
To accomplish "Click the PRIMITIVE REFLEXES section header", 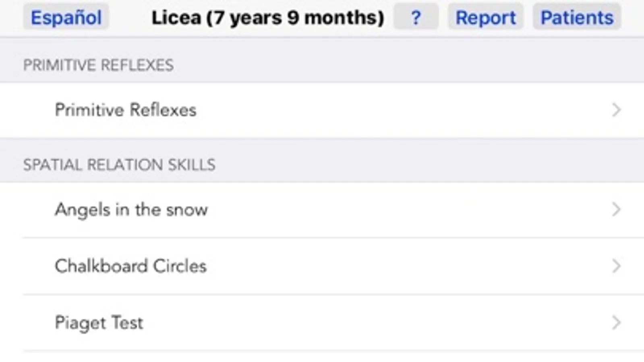I will [x=98, y=65].
